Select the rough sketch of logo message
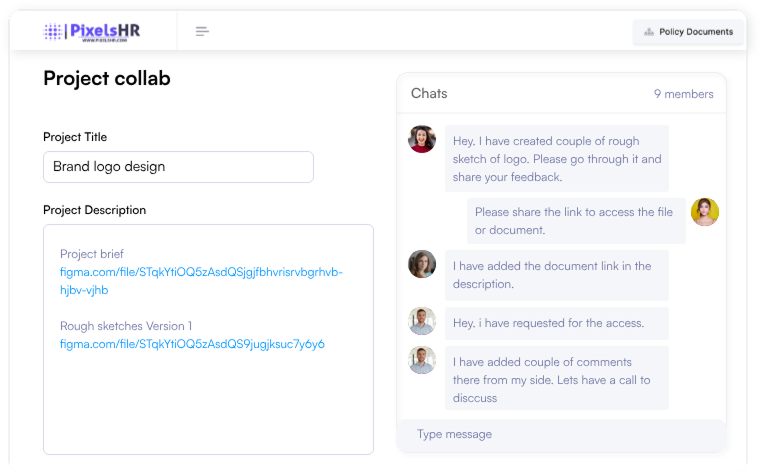This screenshot has width=761, height=473. tap(556, 159)
